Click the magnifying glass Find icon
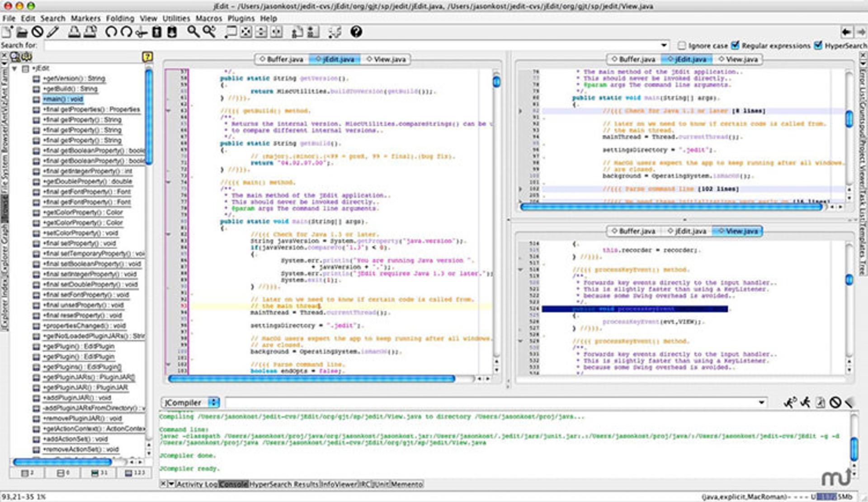The image size is (868, 502). coord(193,32)
